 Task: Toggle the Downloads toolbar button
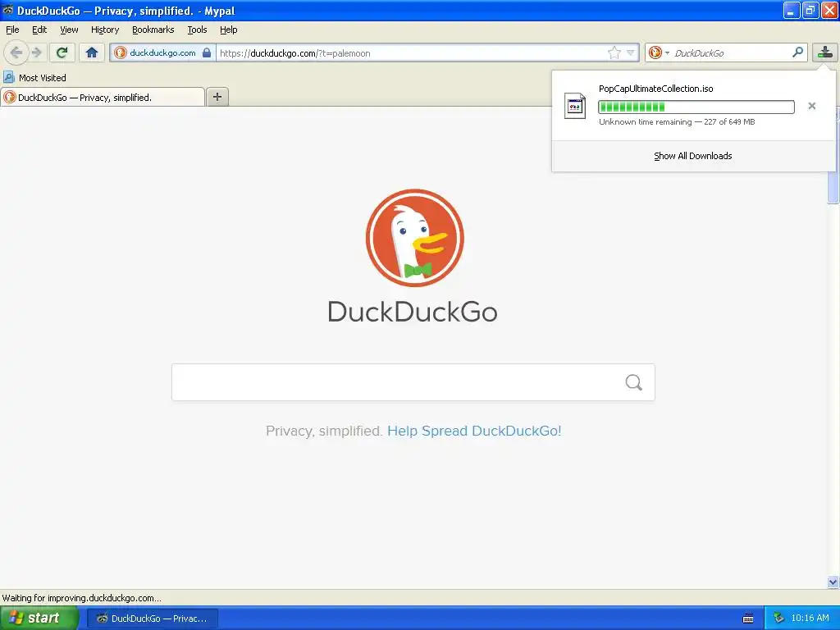[825, 52]
